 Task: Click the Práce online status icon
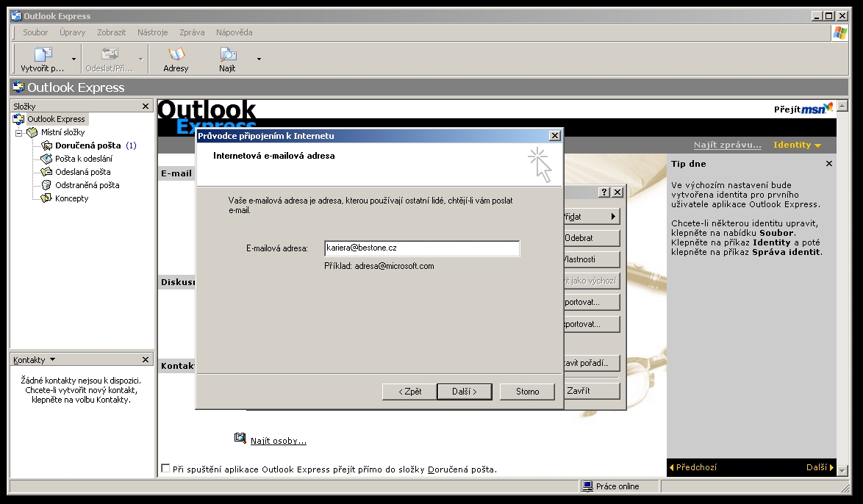click(588, 486)
